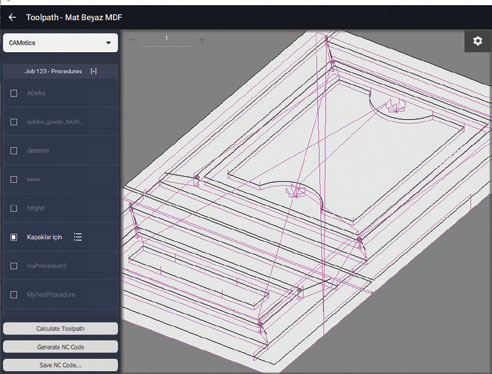
Task: Select the adeko_govde procedure row
Action: 60,122
